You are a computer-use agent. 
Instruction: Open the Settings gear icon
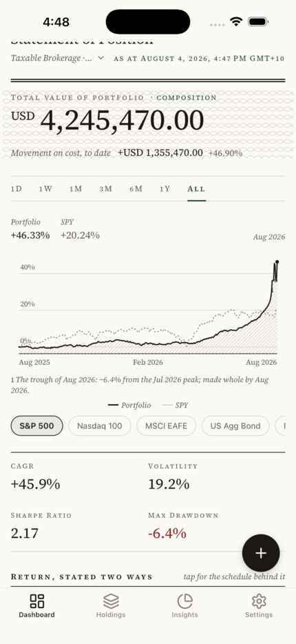tap(259, 601)
